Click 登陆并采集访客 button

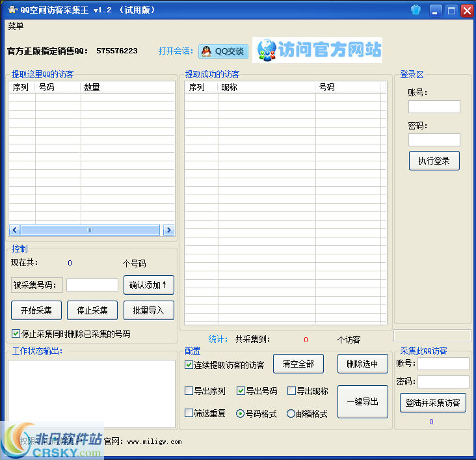pyautogui.click(x=433, y=403)
